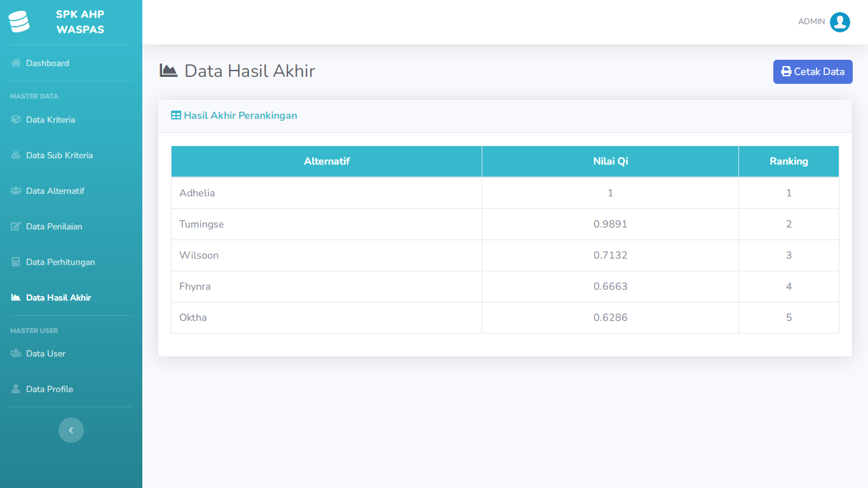Click the Data Profile person icon

click(16, 389)
